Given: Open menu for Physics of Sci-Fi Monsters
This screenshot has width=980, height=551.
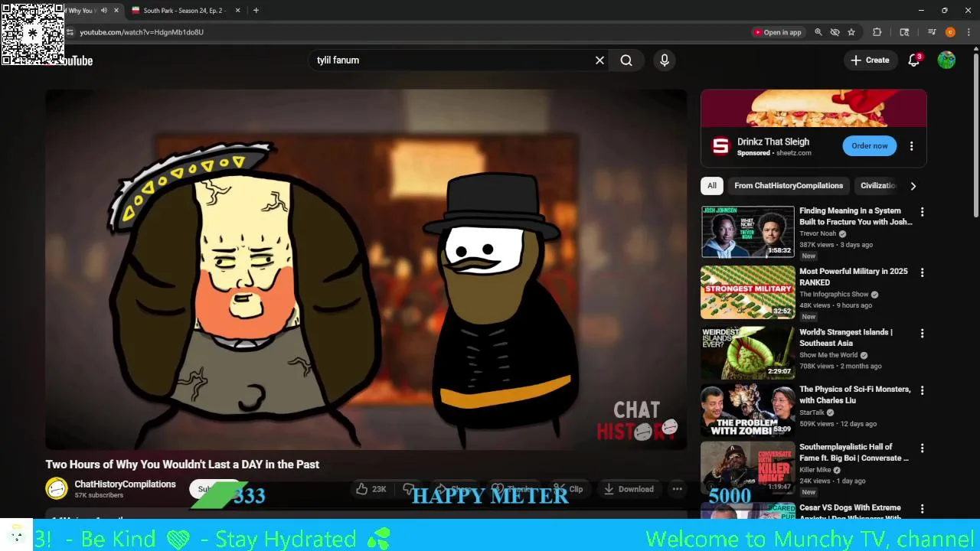Looking at the screenshot, I should pyautogui.click(x=922, y=390).
